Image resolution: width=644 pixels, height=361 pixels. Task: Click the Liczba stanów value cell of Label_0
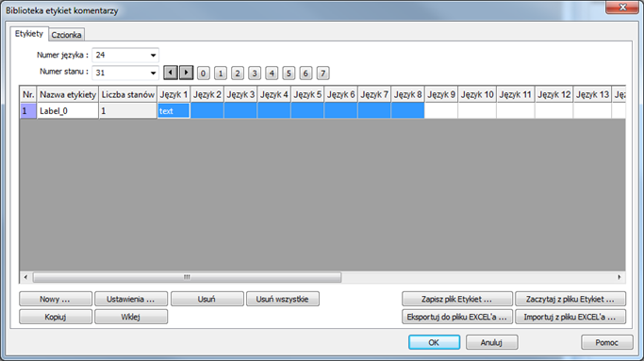pyautogui.click(x=127, y=111)
